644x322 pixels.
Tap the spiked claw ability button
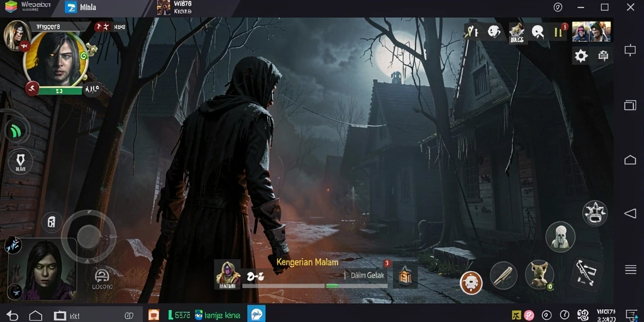[595, 213]
